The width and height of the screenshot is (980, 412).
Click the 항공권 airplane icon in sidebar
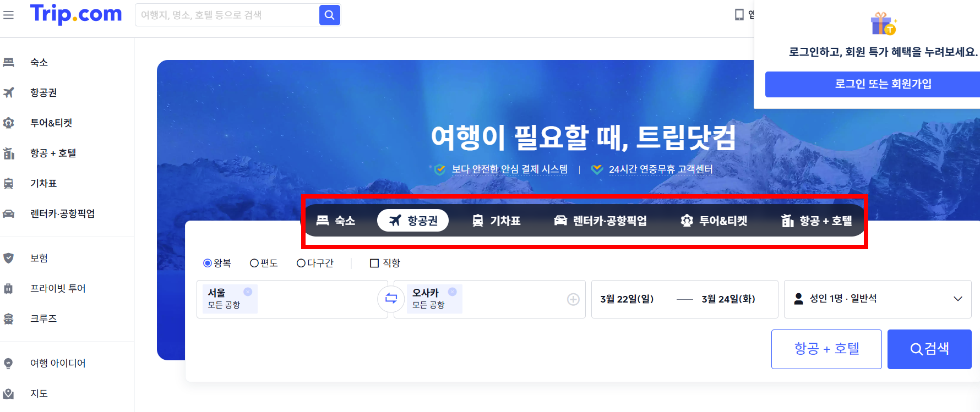pyautogui.click(x=9, y=92)
